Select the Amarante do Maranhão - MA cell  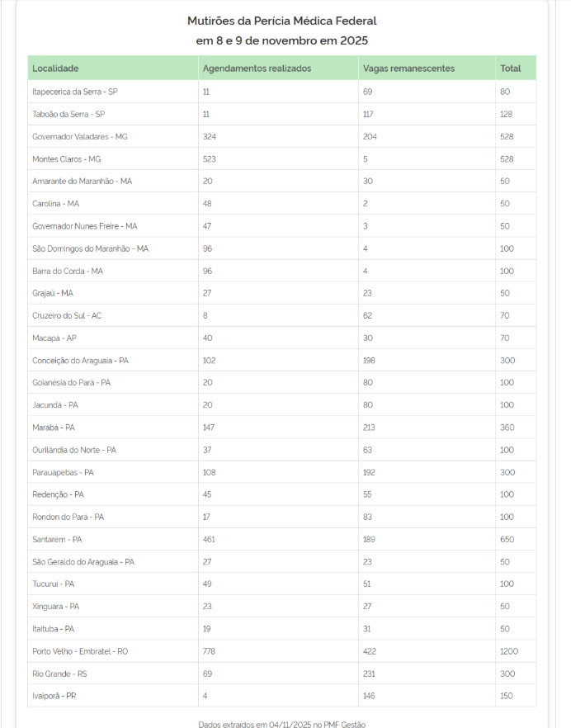pyautogui.click(x=82, y=181)
